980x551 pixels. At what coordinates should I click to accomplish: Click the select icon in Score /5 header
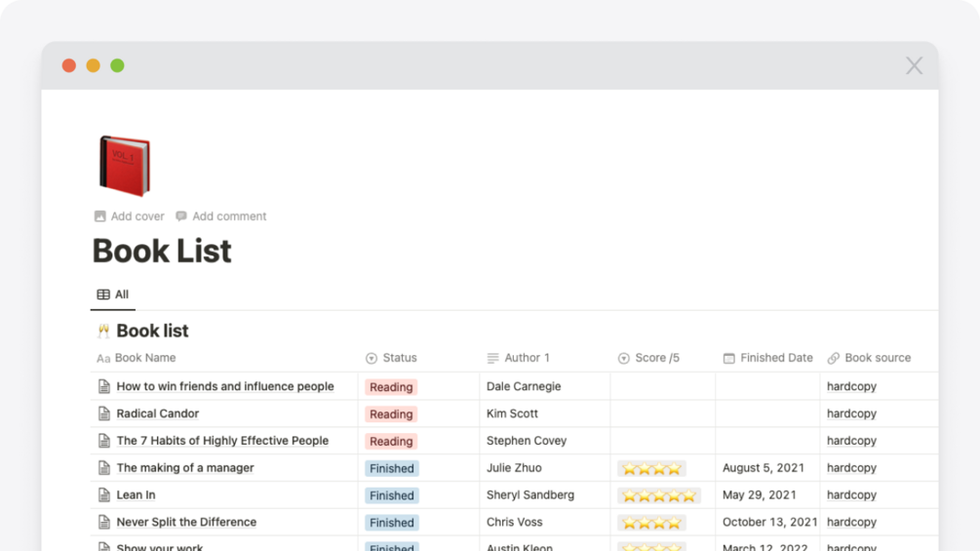624,358
